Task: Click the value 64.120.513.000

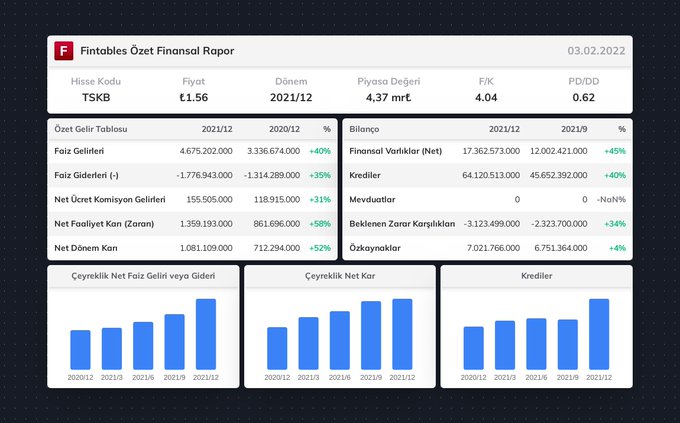Action: click(x=491, y=175)
